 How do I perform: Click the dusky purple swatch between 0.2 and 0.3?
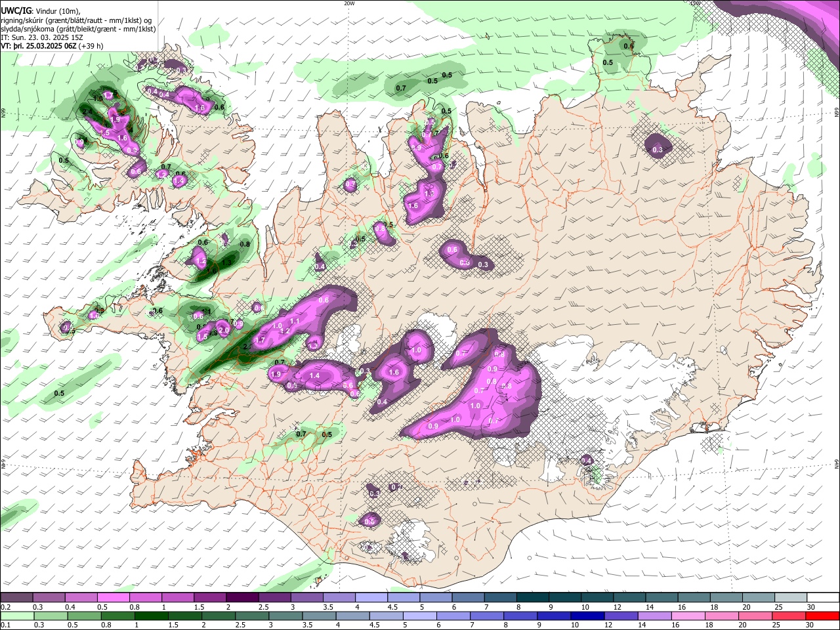(16, 598)
